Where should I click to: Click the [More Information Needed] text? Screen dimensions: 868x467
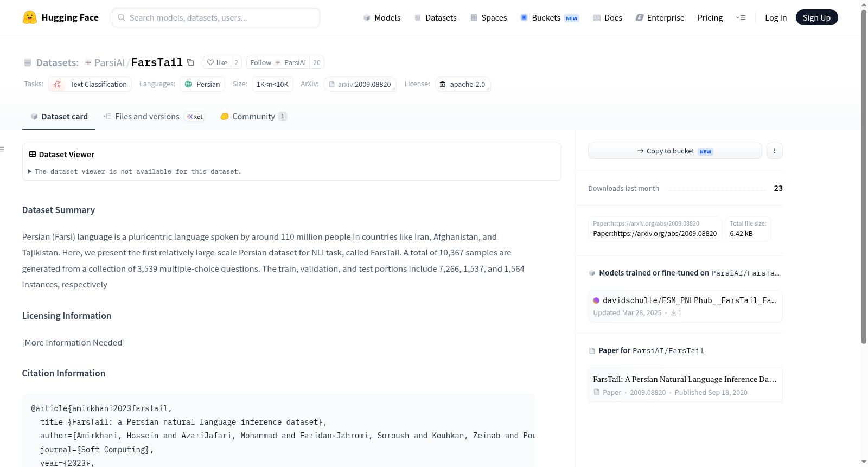tap(73, 343)
